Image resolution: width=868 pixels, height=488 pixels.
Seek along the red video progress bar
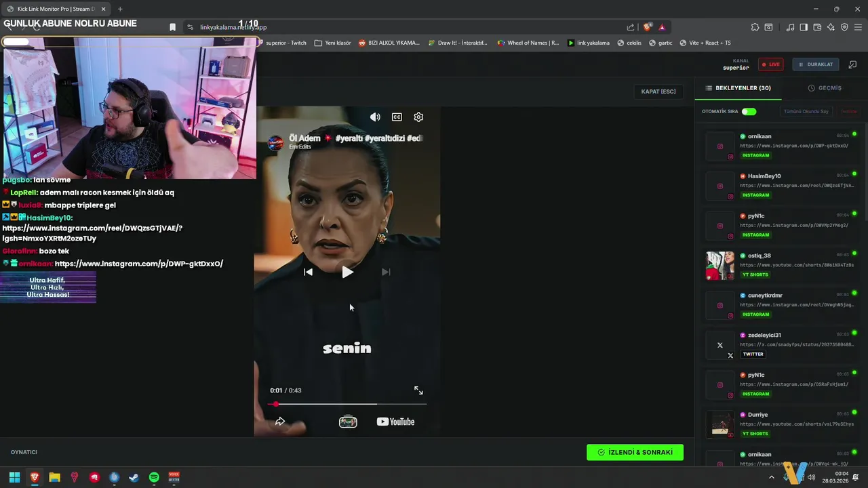349,404
